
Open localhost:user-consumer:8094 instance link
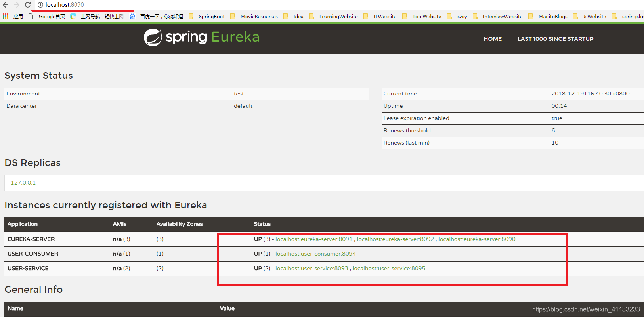315,254
